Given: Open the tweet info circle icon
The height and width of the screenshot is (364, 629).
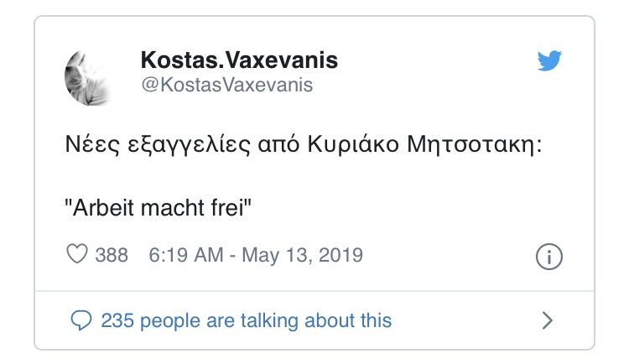Looking at the screenshot, I should point(548,257).
